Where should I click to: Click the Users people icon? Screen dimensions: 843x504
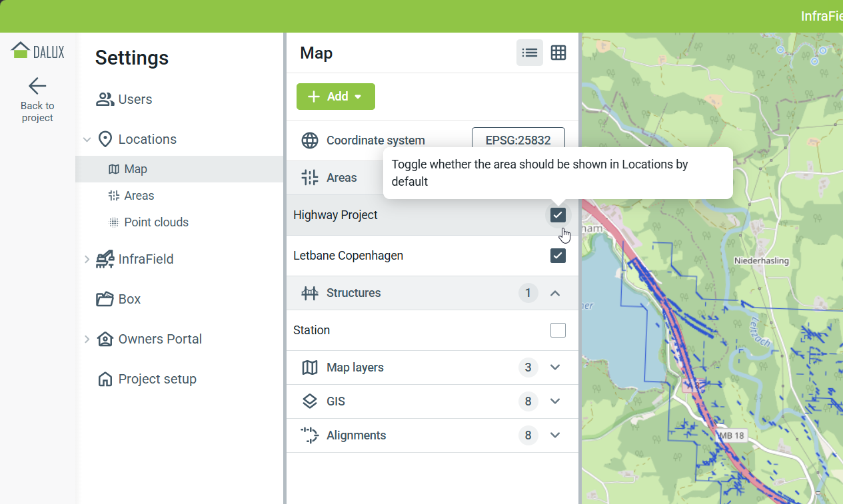click(x=105, y=99)
